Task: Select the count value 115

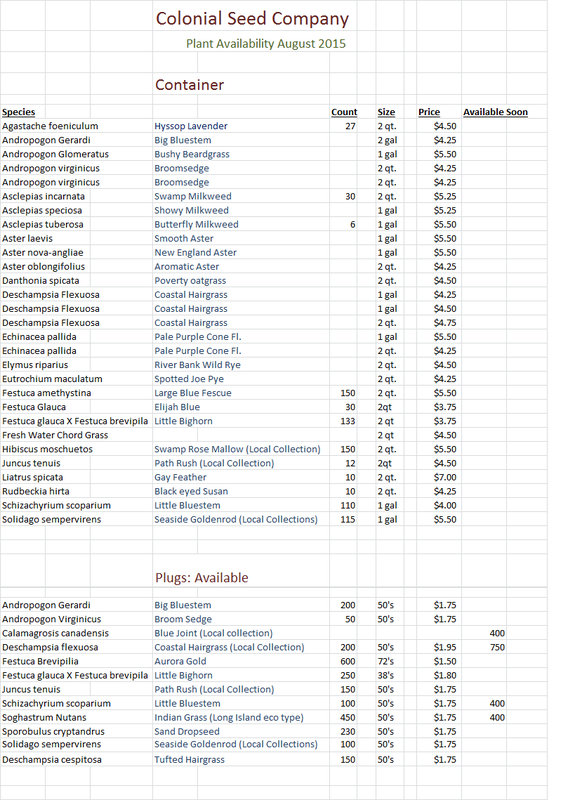Action: point(348,519)
